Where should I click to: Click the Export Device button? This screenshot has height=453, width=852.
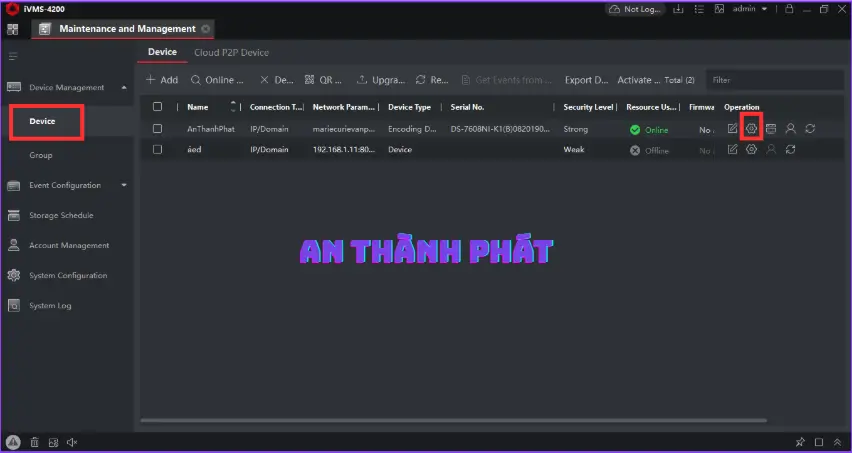[586, 80]
